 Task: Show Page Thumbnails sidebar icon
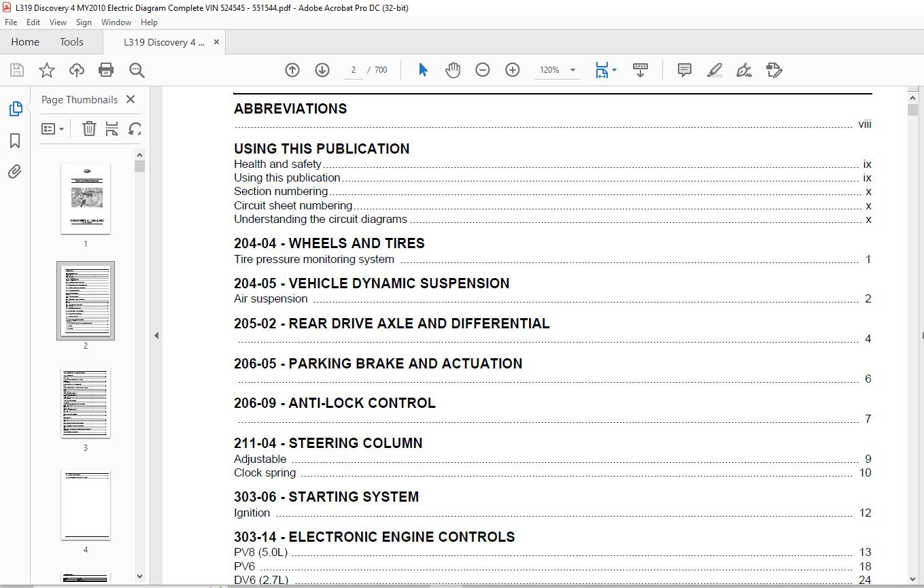tap(15, 109)
